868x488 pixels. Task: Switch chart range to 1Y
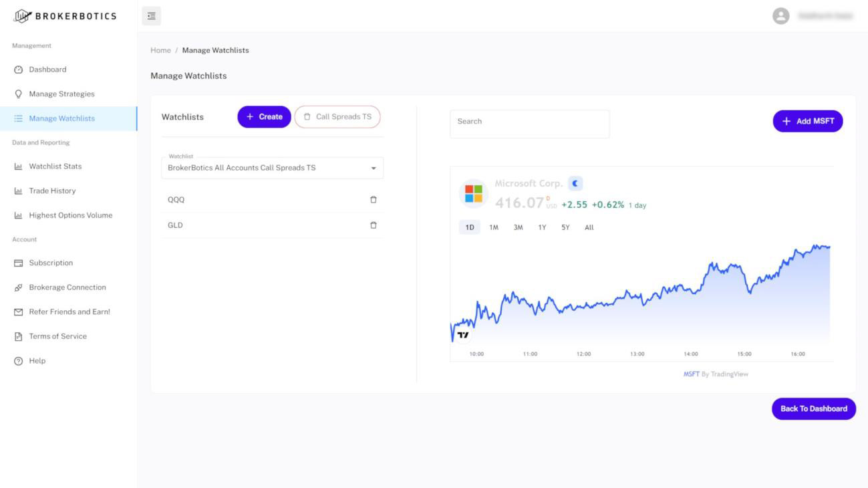pyautogui.click(x=542, y=227)
